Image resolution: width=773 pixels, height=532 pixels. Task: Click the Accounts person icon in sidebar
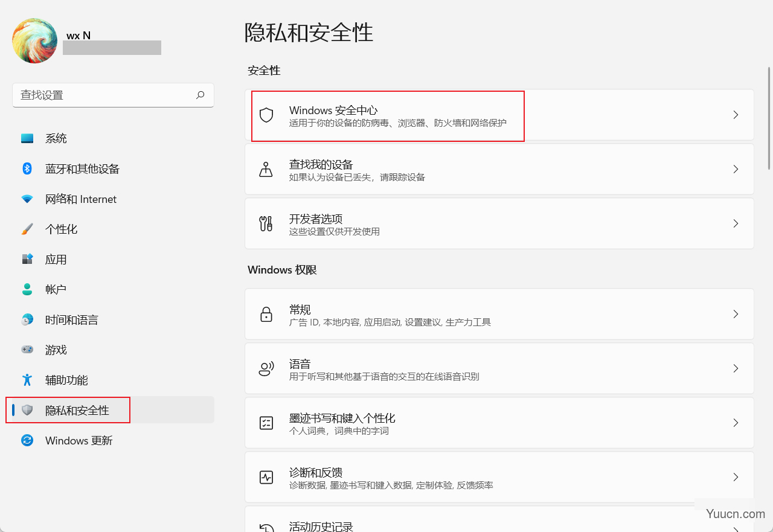coord(27,289)
